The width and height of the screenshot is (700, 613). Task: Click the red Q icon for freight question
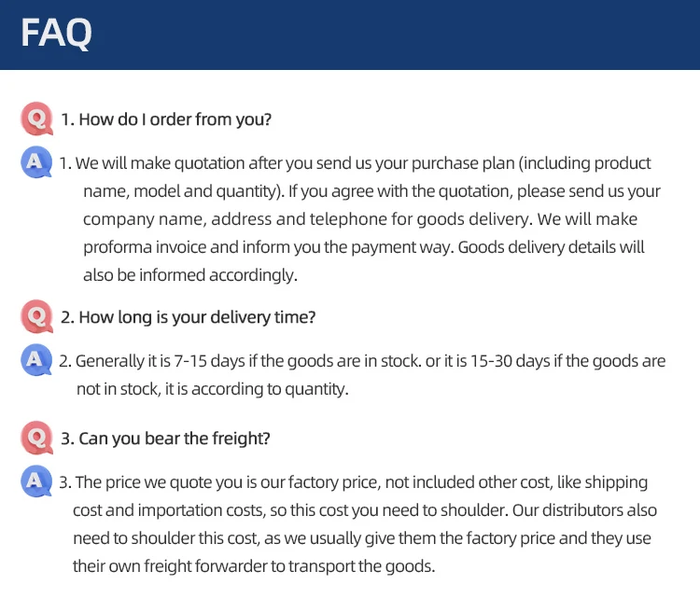(36, 437)
